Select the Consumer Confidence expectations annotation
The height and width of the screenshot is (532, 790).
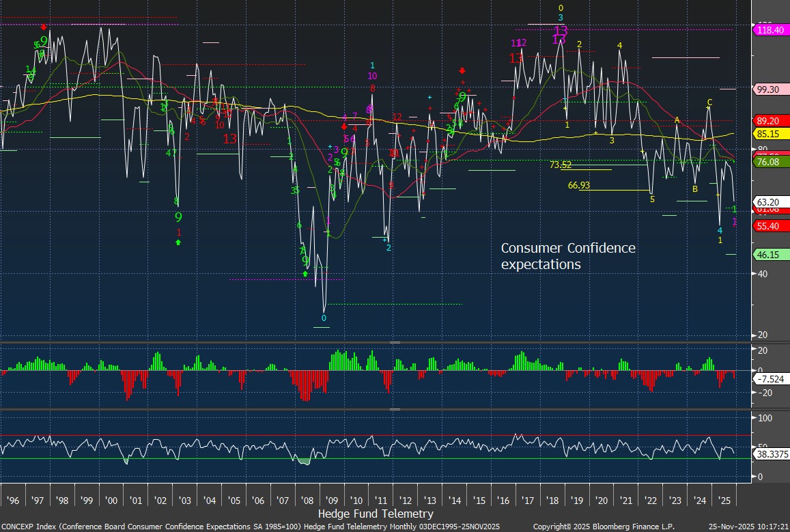point(568,256)
